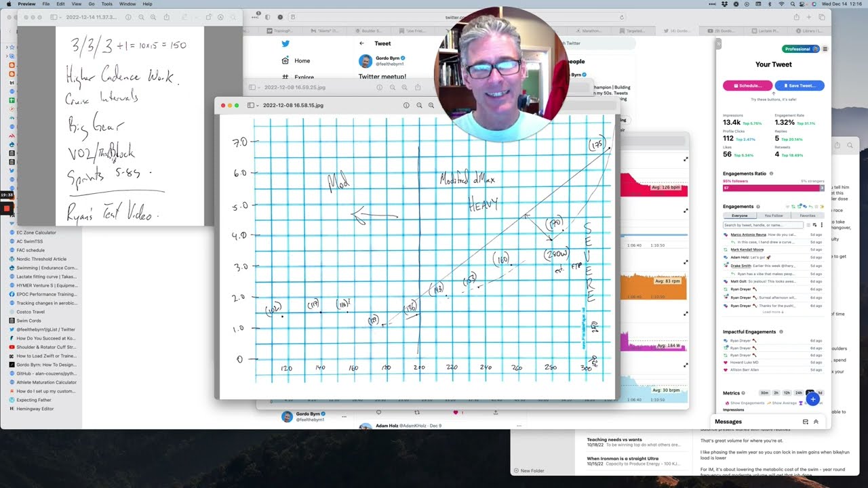The image size is (868, 488).
Task: Expand Load more engagements
Action: click(x=772, y=312)
